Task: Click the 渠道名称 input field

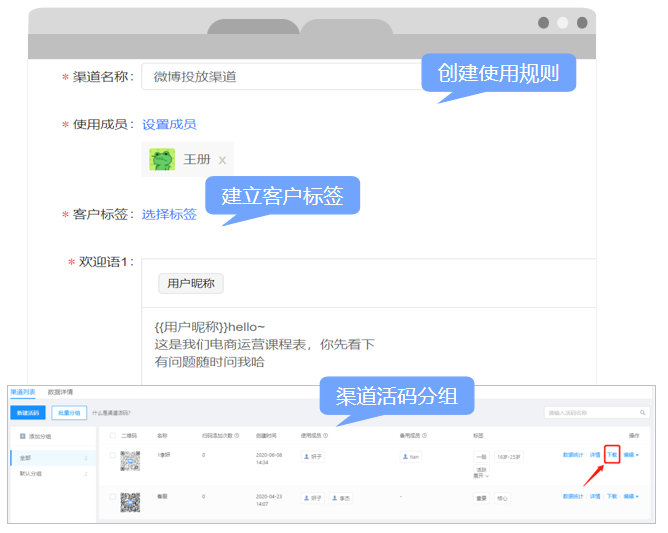Action: pos(280,77)
